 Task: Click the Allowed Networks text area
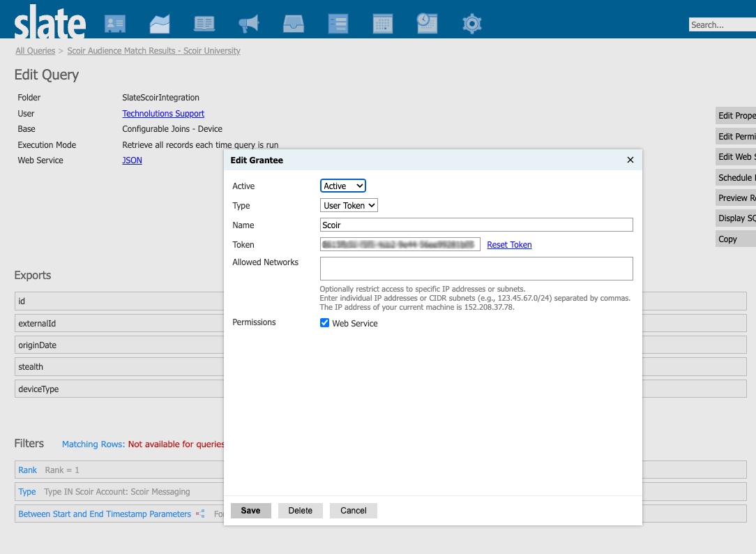[476, 269]
